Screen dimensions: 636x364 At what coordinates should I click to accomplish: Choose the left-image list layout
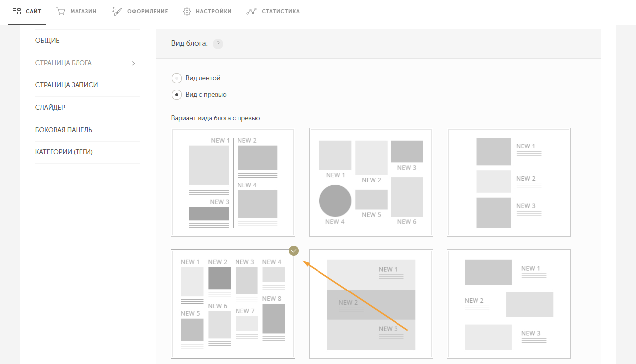[509, 182]
